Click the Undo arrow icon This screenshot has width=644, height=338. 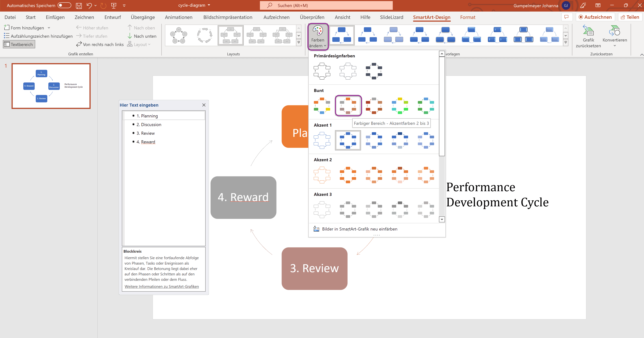pyautogui.click(x=89, y=5)
